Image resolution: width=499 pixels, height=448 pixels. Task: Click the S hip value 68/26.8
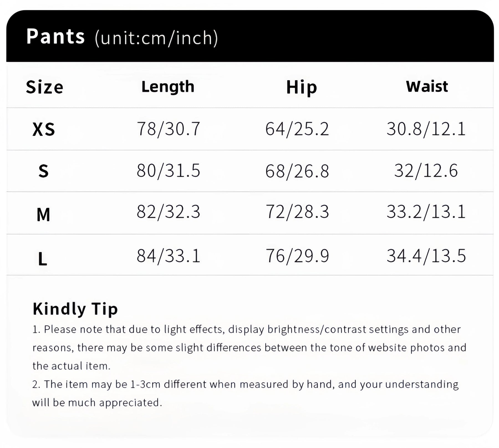point(297,171)
